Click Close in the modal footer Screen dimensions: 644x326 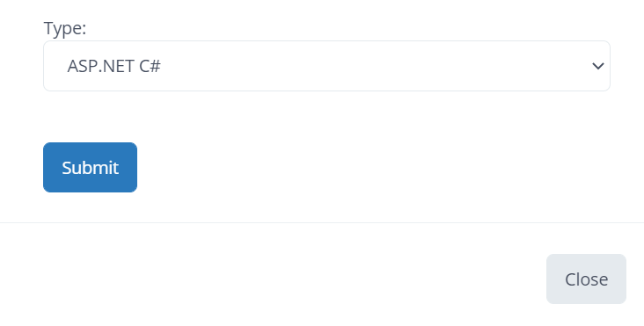click(x=586, y=279)
